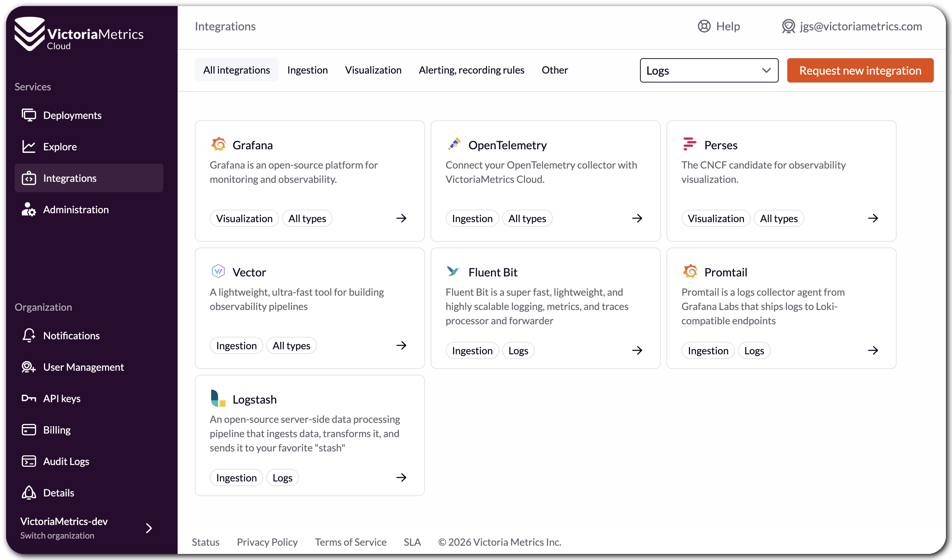Click the Grafana logo icon
952x560 pixels.
coord(218,144)
